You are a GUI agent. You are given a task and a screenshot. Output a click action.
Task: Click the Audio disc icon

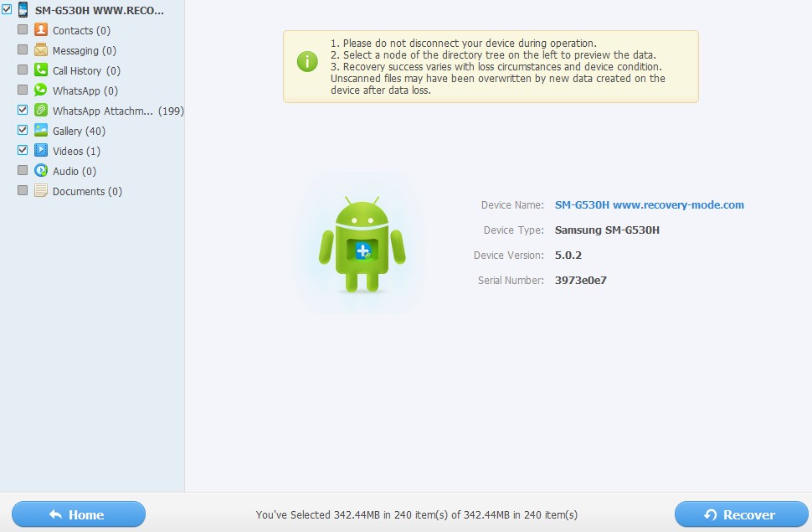(x=41, y=170)
